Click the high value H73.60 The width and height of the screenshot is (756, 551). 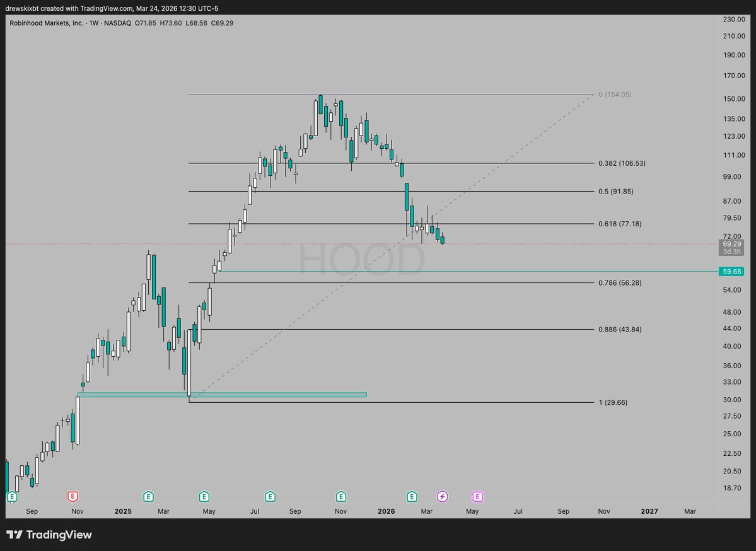[x=171, y=23]
